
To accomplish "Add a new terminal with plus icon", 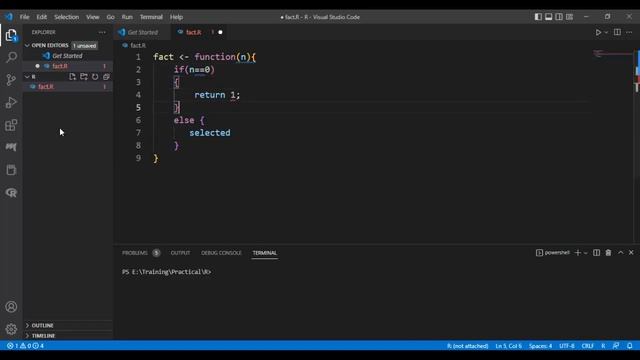I will click(x=578, y=253).
